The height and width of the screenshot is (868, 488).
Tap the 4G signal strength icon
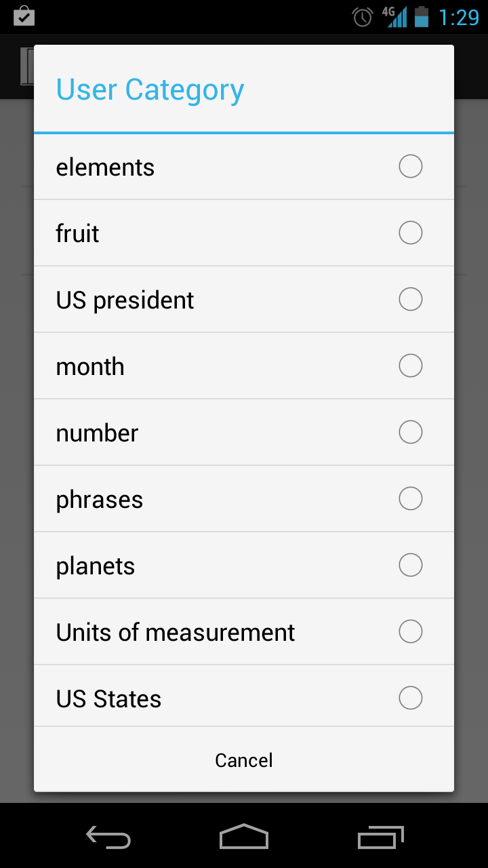395,16
